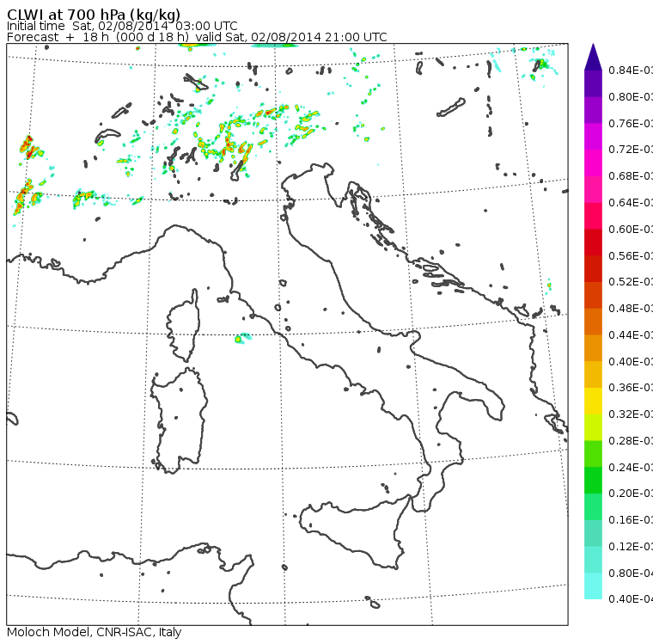Pick colorbar band between 0.68E-03 and 0.72E-03
This screenshot has height=644, width=653.
[593, 163]
